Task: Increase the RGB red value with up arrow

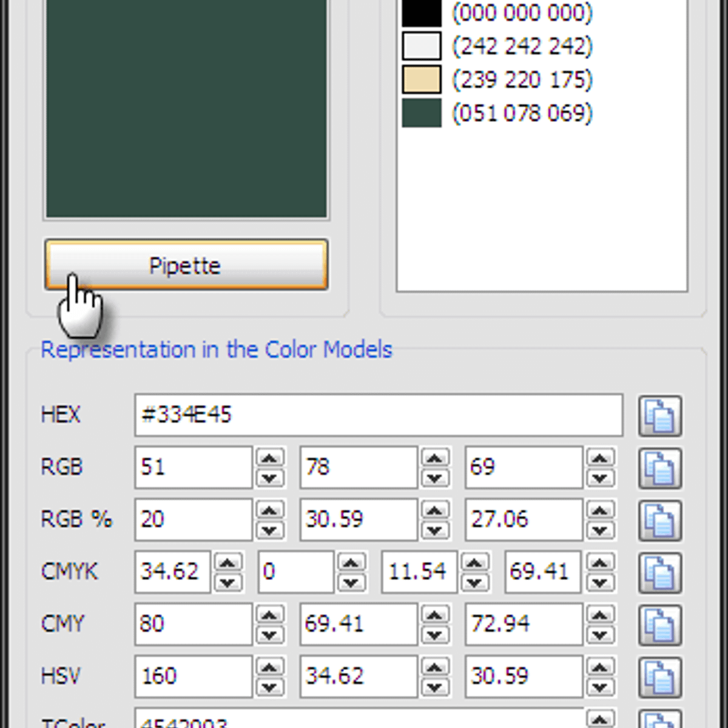Action: coord(269,458)
